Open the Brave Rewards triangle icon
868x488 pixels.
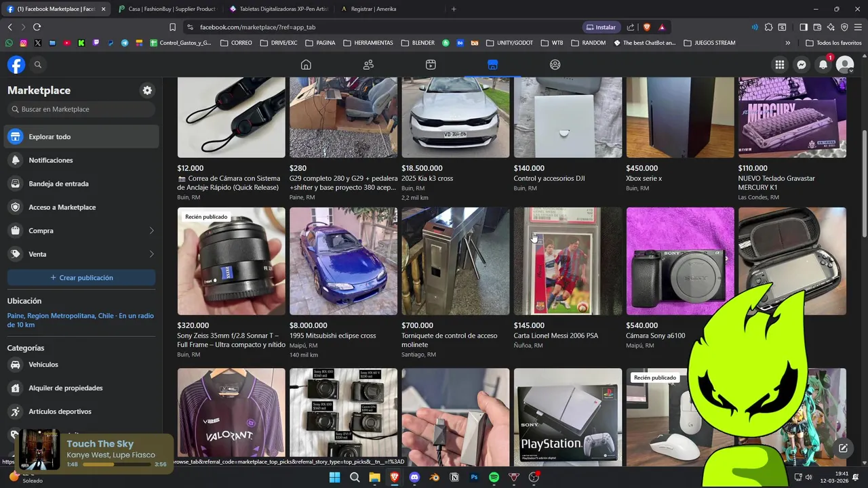[662, 27]
